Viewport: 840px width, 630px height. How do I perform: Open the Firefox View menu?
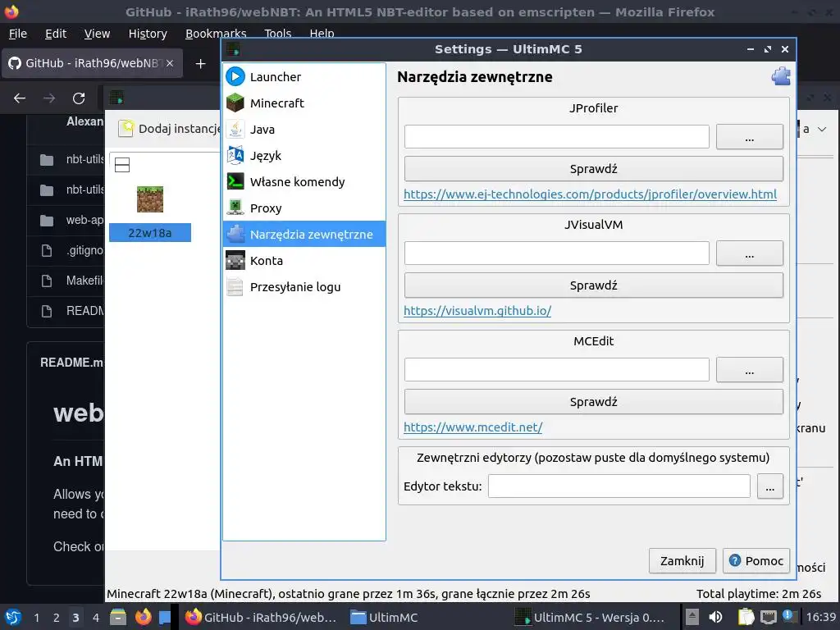tap(97, 33)
